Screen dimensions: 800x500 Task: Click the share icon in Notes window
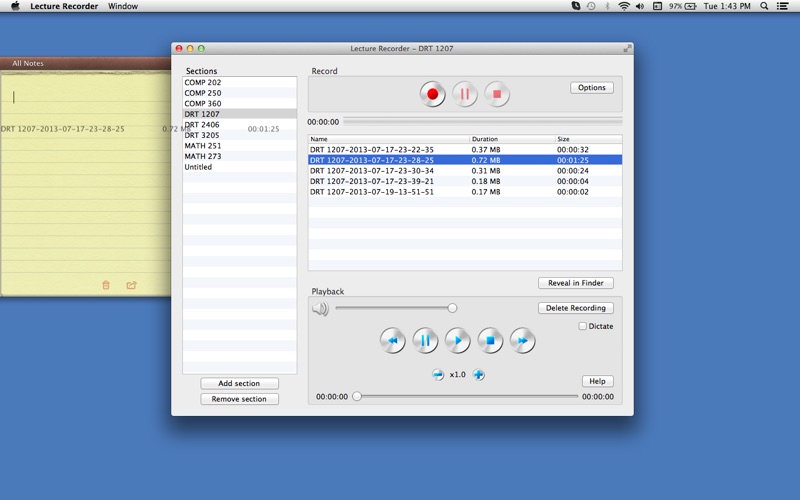tap(131, 285)
